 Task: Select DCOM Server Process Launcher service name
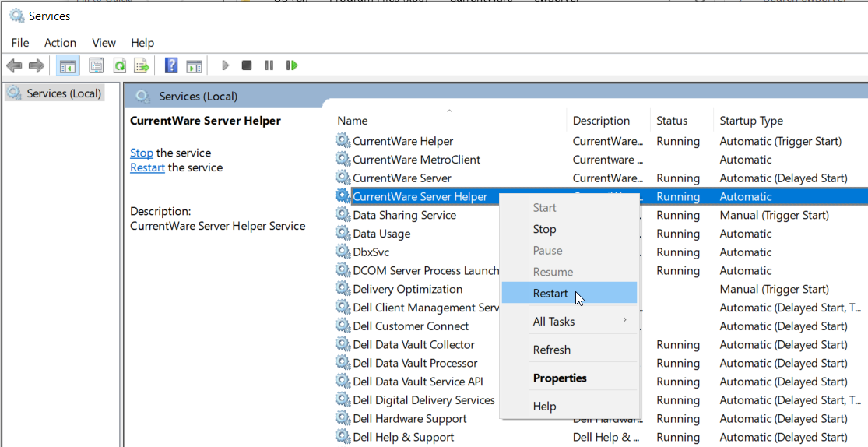click(427, 270)
